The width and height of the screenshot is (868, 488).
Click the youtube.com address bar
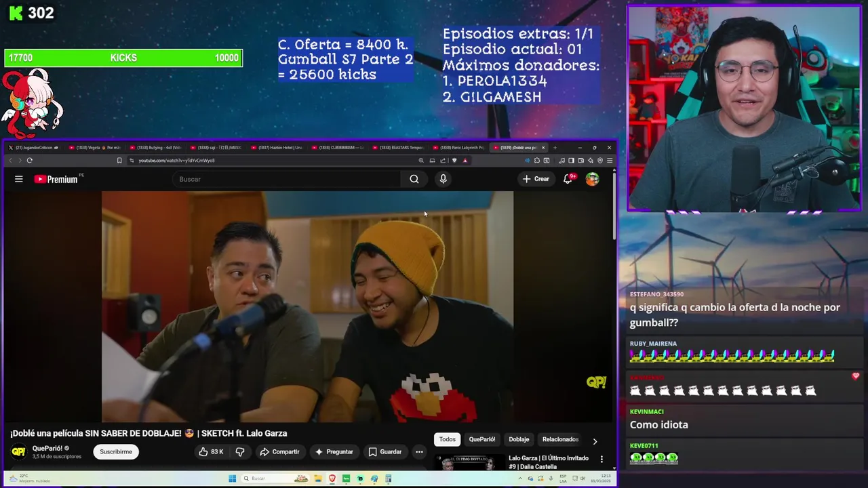pos(271,161)
